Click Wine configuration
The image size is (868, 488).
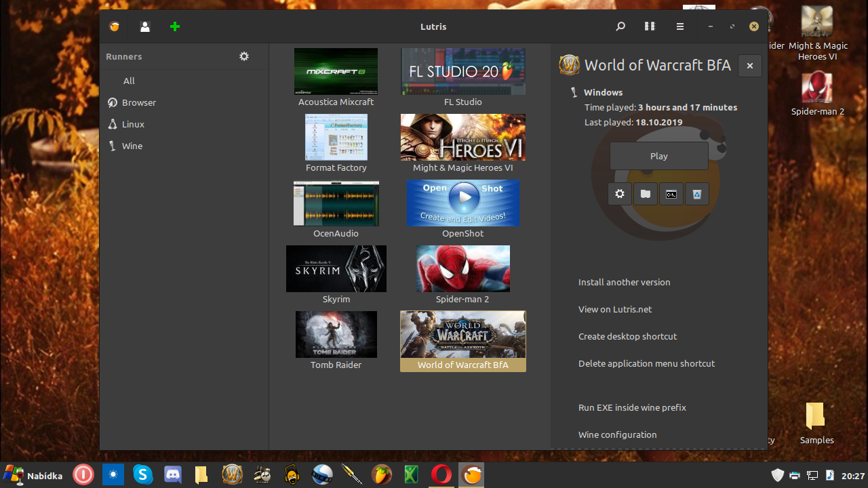(x=617, y=434)
